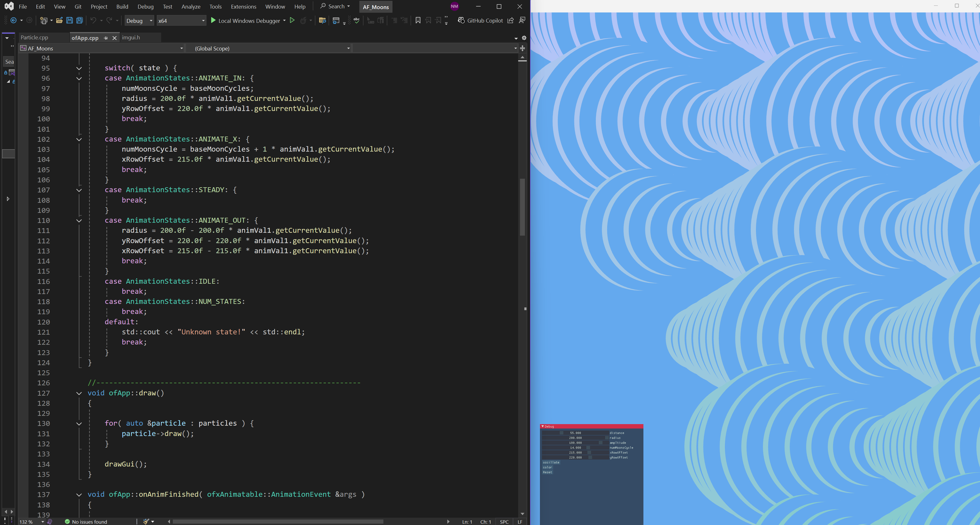Expand the Local Windows Debugger dropdown arrow
The height and width of the screenshot is (525, 980).
coord(284,21)
